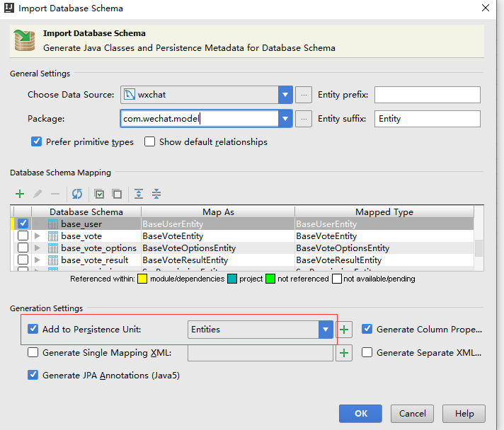Click the Unselect All toolbar icon
The width and height of the screenshot is (504, 430).
click(x=117, y=194)
